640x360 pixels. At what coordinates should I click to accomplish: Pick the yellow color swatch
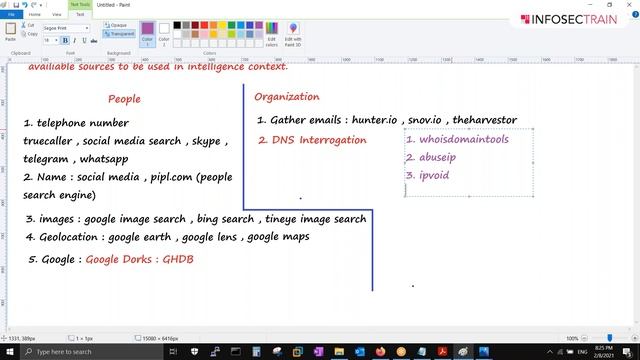222,25
